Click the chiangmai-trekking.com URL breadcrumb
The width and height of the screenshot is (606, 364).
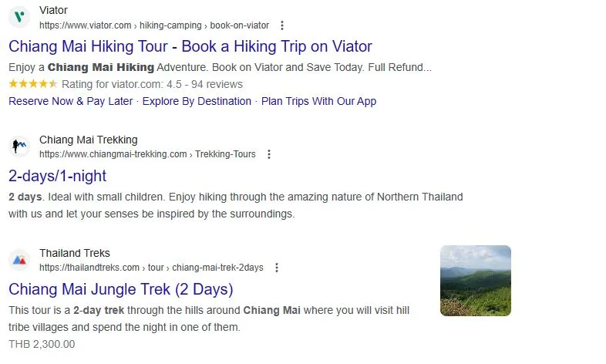[x=146, y=154]
